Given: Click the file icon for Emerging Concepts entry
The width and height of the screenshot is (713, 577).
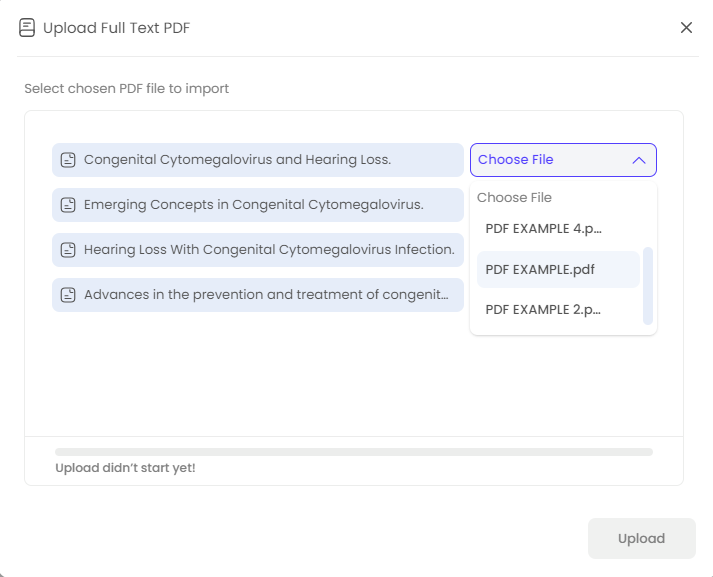Looking at the screenshot, I should coord(68,205).
